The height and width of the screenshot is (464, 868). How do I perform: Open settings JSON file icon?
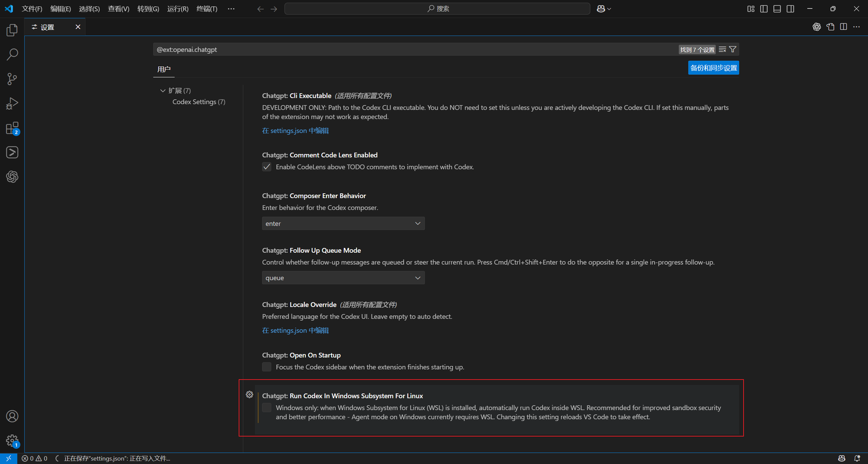coord(830,27)
